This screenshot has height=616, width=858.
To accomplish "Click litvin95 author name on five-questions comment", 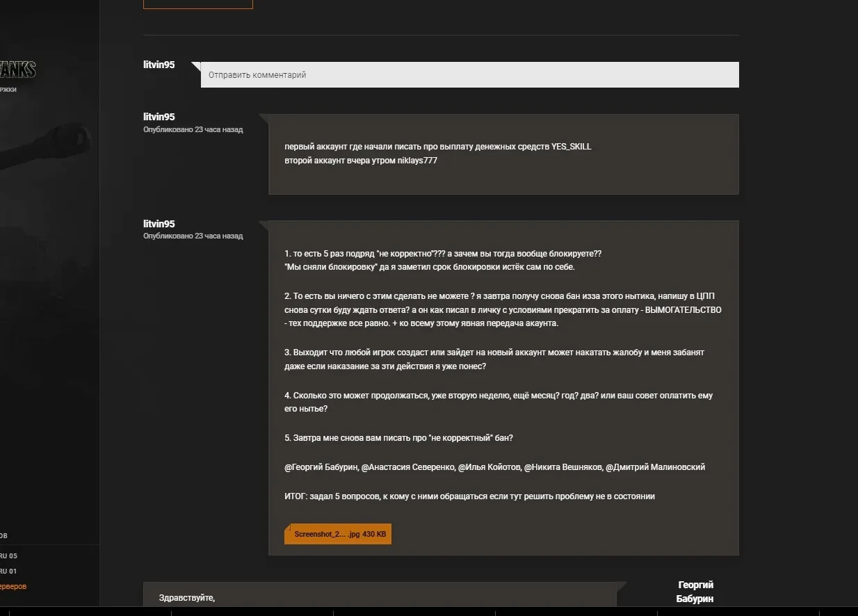I will point(159,224).
